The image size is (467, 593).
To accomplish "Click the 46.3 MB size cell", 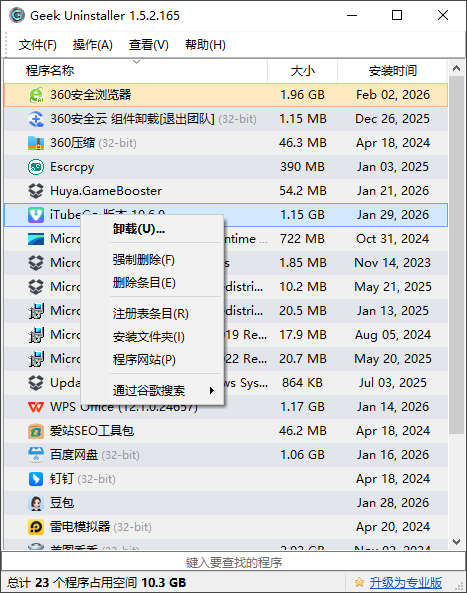I will 303,143.
